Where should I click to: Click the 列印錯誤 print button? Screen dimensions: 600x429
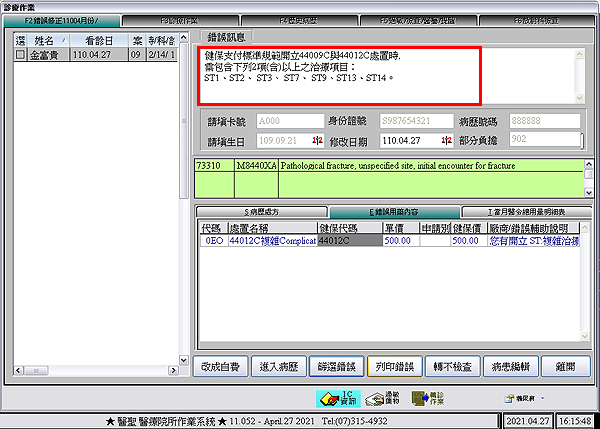pyautogui.click(x=395, y=366)
